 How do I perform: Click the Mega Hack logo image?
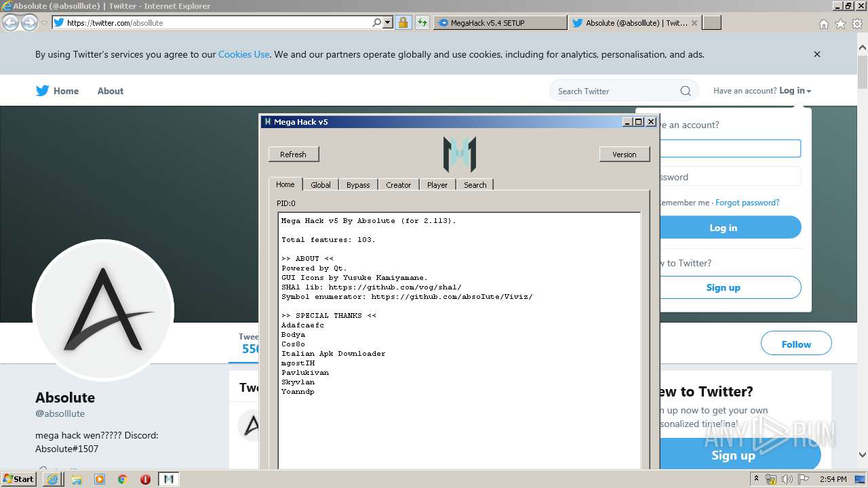coord(460,155)
